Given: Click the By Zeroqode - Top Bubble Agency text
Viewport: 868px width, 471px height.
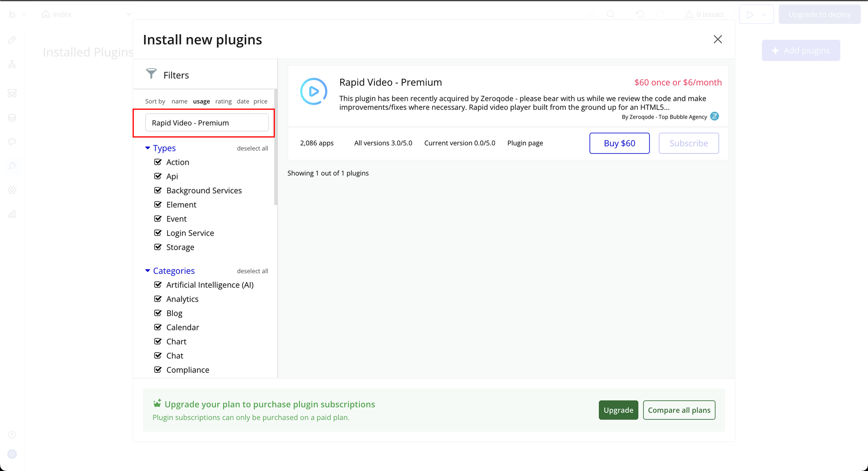Looking at the screenshot, I should click(x=664, y=117).
